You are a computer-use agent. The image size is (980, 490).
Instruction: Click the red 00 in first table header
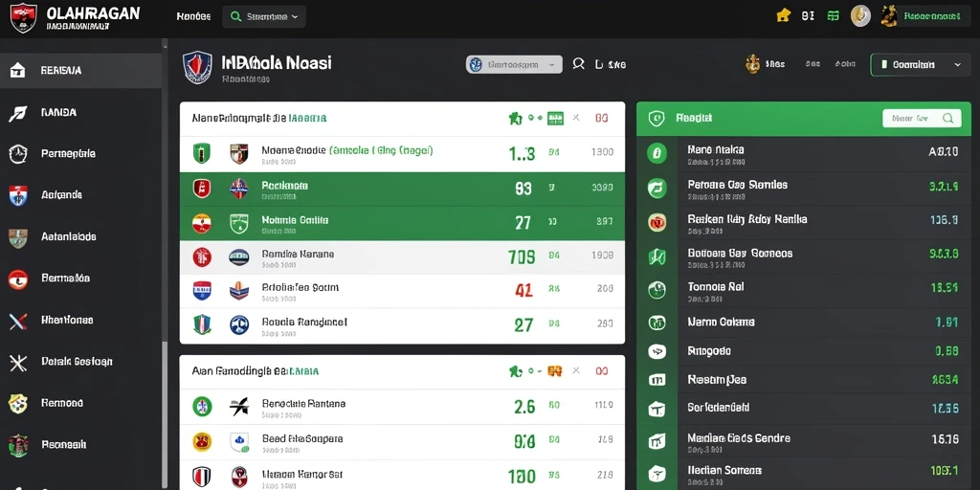(602, 118)
